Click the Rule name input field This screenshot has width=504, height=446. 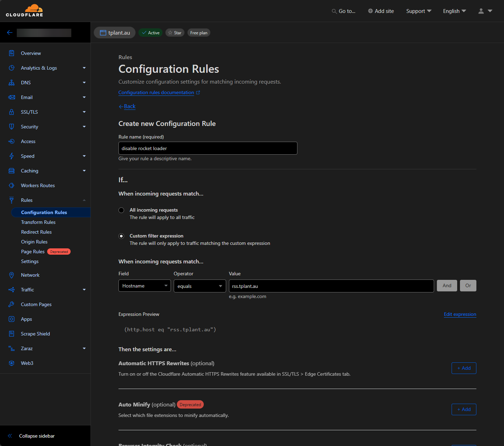coord(208,148)
